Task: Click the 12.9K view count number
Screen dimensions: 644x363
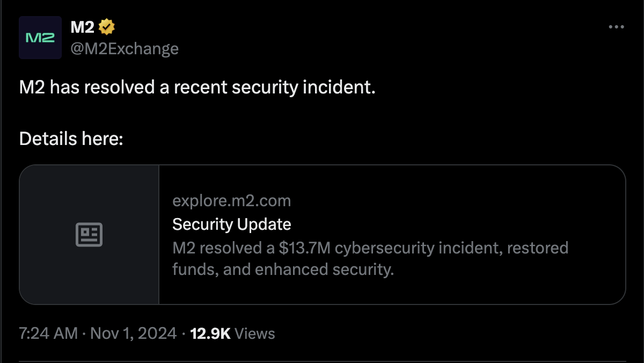Action: [210, 333]
